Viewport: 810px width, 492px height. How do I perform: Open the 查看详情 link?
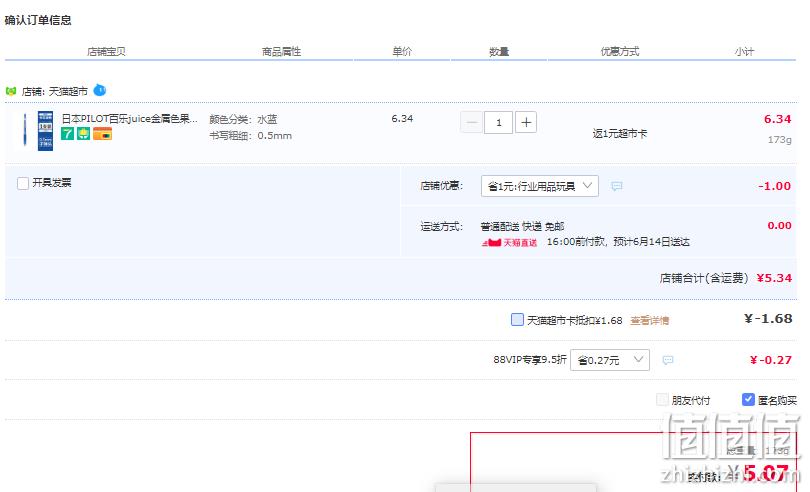649,320
